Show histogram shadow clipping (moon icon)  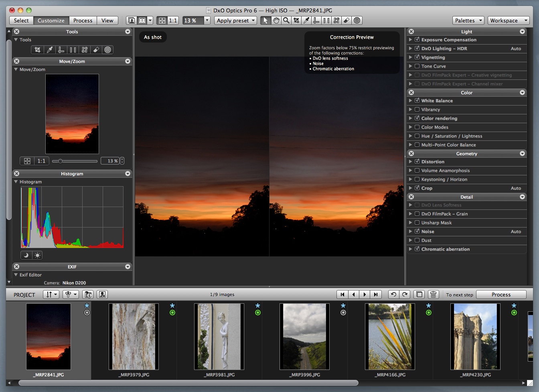tap(26, 255)
